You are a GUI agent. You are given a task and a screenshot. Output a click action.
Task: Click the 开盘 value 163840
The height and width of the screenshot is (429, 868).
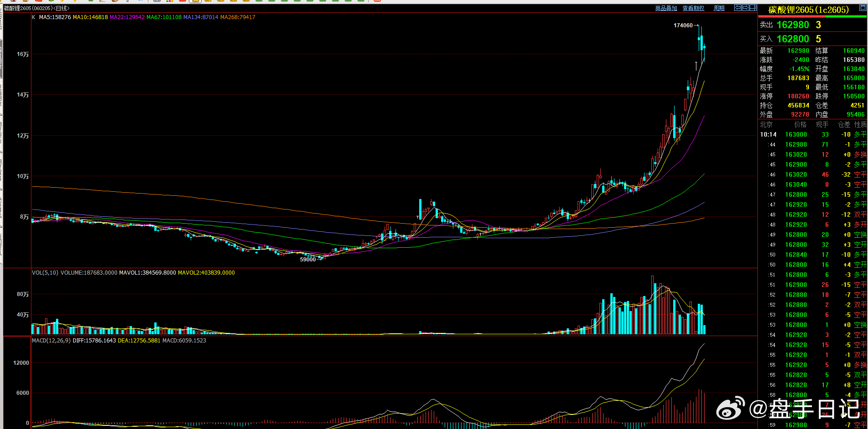(x=853, y=69)
